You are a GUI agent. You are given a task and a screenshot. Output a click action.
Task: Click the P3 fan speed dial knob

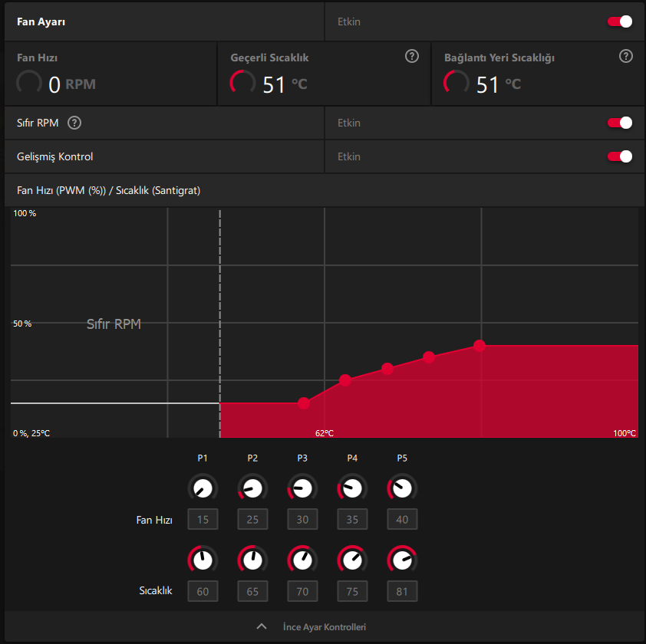[x=302, y=489]
